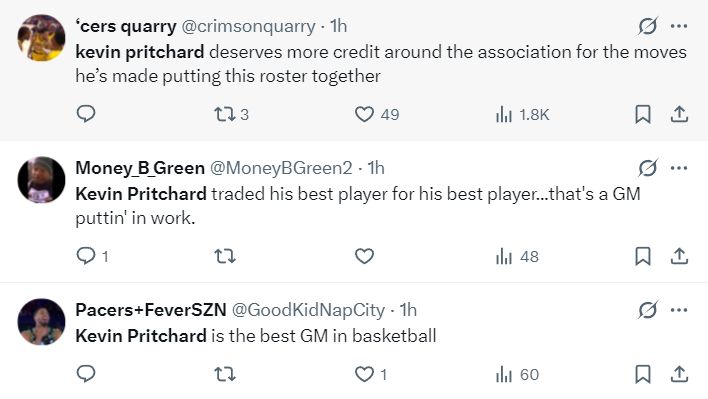Viewport: 708px width, 399px height.
Task: Click Grok icon on GoodKidNapCity tweet
Action: pyautogui.click(x=647, y=310)
